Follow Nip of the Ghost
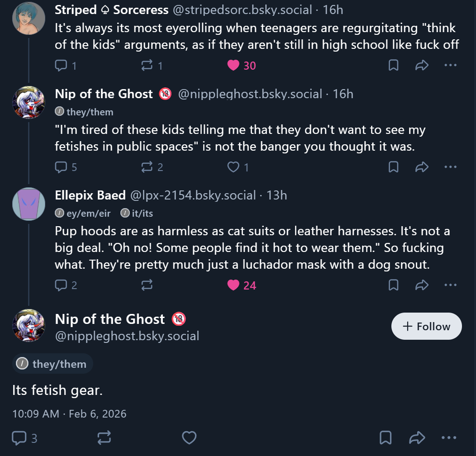The height and width of the screenshot is (456, 476). click(x=426, y=326)
